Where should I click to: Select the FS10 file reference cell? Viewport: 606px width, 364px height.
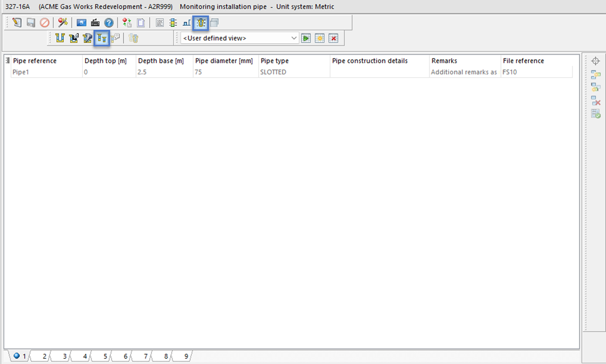536,72
